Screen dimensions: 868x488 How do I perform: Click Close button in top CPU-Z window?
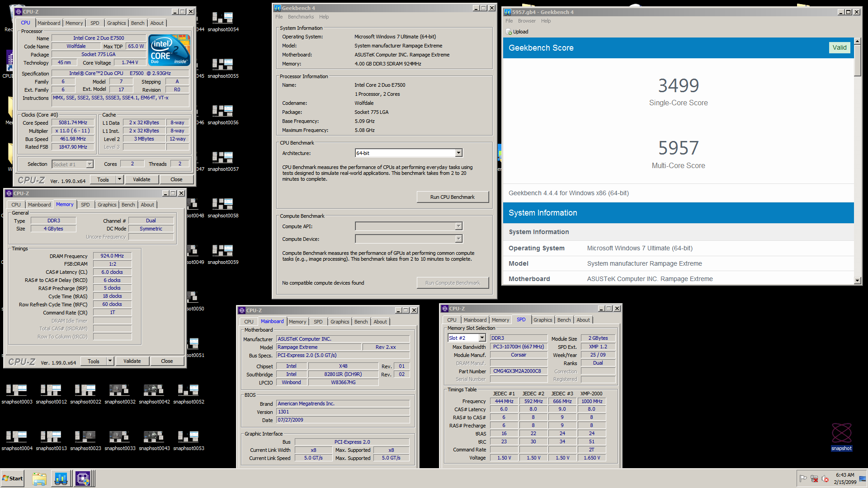click(x=176, y=179)
